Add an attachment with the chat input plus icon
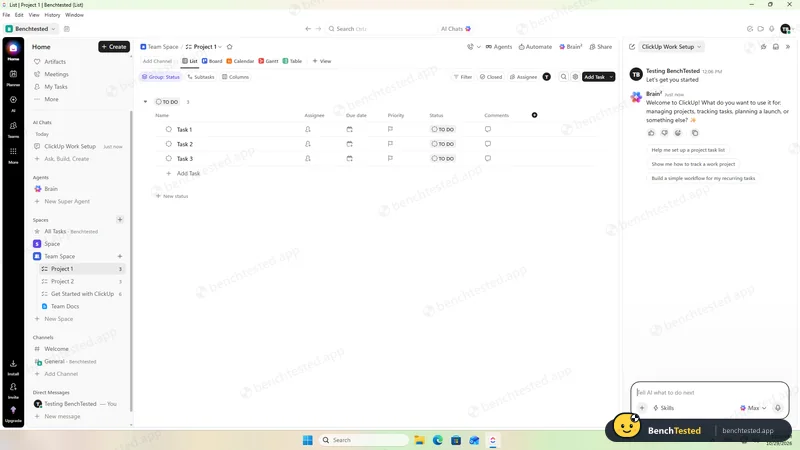 click(642, 408)
